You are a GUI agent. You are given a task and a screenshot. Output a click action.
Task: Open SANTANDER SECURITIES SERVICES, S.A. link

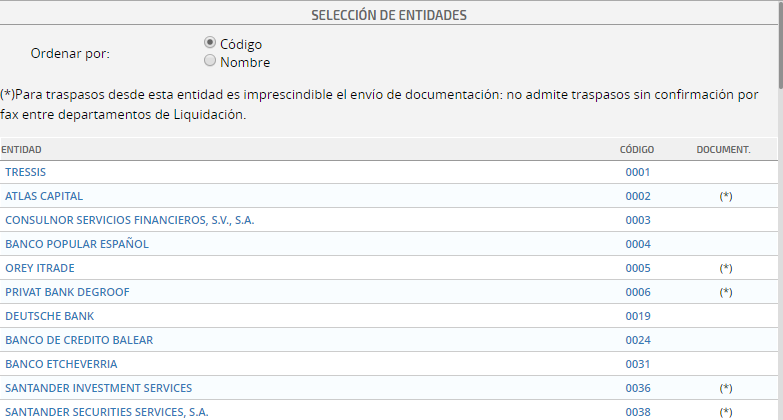[106, 412]
